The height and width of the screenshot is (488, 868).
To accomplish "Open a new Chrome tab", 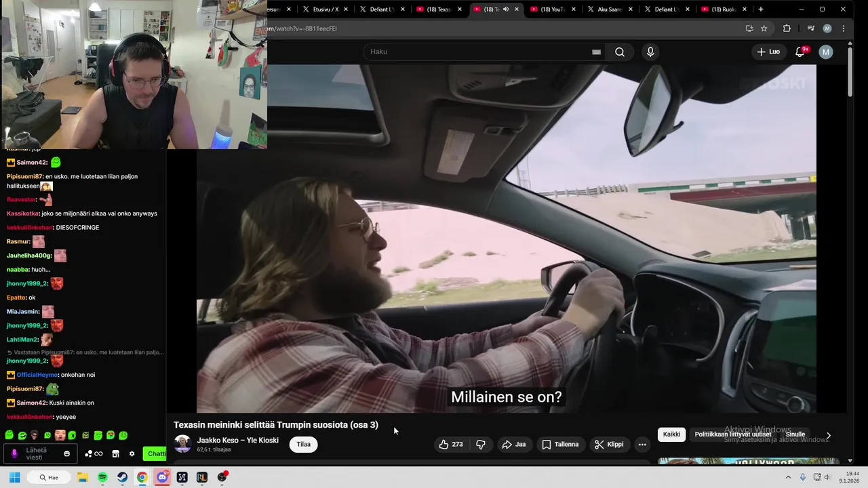I will (x=760, y=9).
